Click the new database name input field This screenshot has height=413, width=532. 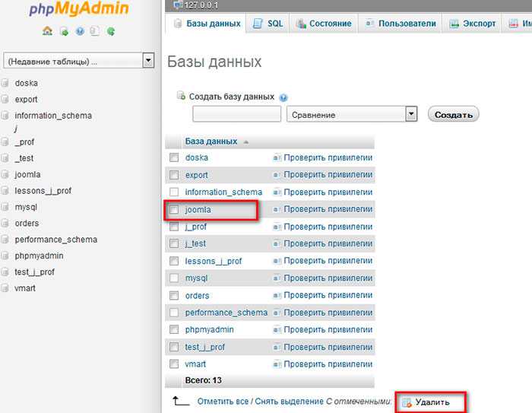(x=237, y=114)
